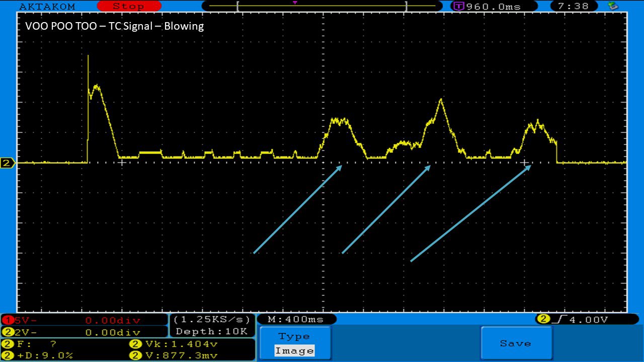Screen dimensions: 644x362
Task: Click the frequency measurement F channel icon
Action: click(x=8, y=344)
